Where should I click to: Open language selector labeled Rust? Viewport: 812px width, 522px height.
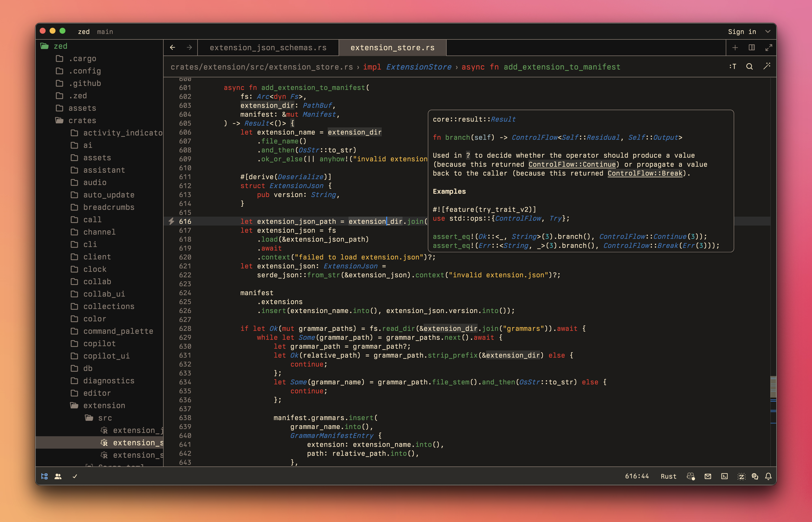pyautogui.click(x=668, y=476)
